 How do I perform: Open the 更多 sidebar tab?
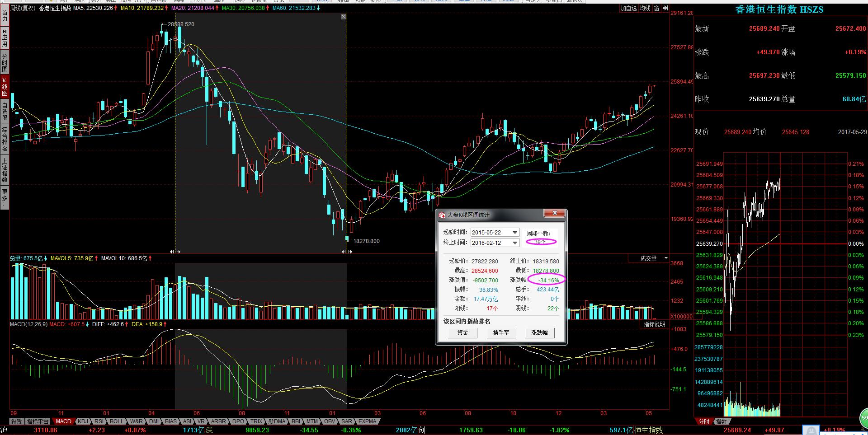pyautogui.click(x=5, y=198)
